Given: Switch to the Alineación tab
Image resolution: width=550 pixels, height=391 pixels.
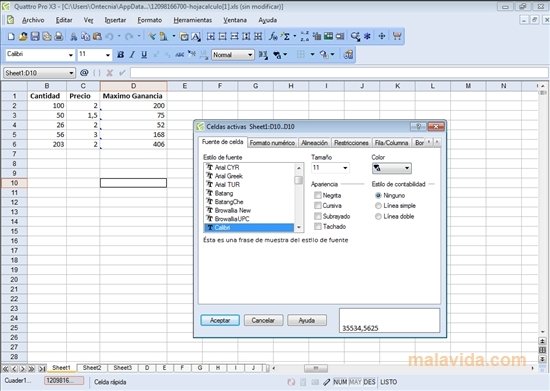Looking at the screenshot, I should coord(314,143).
